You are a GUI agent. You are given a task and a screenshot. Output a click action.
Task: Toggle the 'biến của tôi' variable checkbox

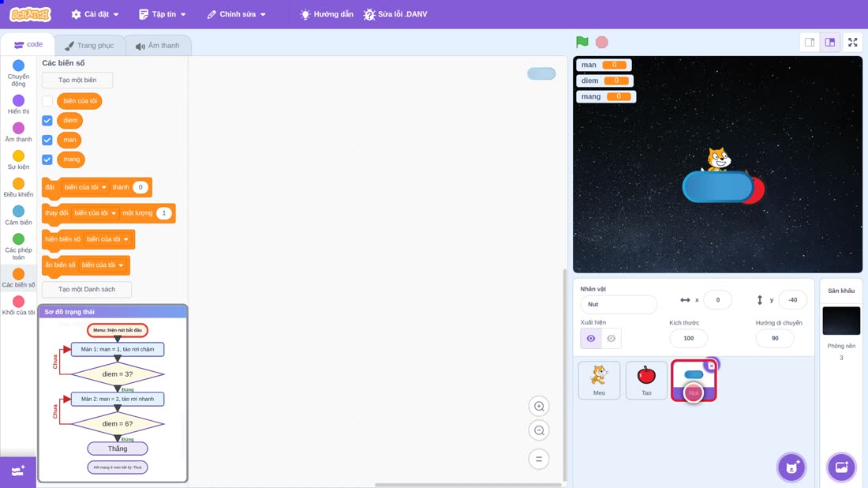click(47, 101)
